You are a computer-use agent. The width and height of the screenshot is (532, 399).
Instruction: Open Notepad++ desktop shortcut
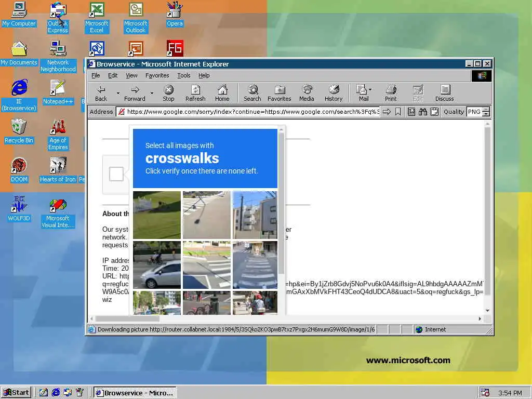click(x=58, y=92)
